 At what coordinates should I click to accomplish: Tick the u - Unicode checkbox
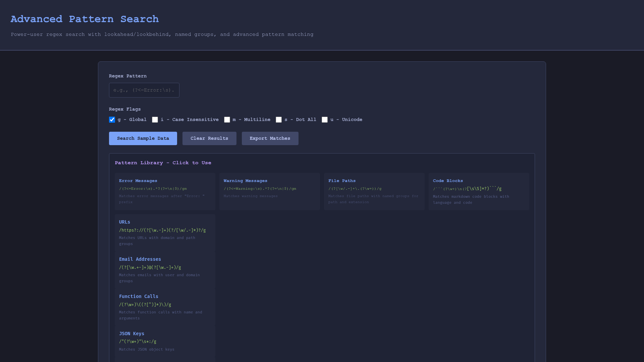(x=325, y=120)
